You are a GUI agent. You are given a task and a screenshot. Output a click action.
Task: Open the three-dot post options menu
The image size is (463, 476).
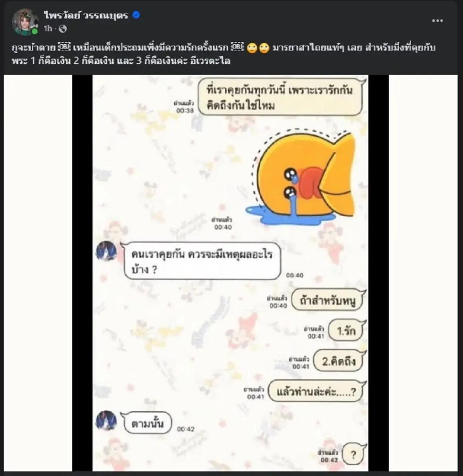point(437,20)
